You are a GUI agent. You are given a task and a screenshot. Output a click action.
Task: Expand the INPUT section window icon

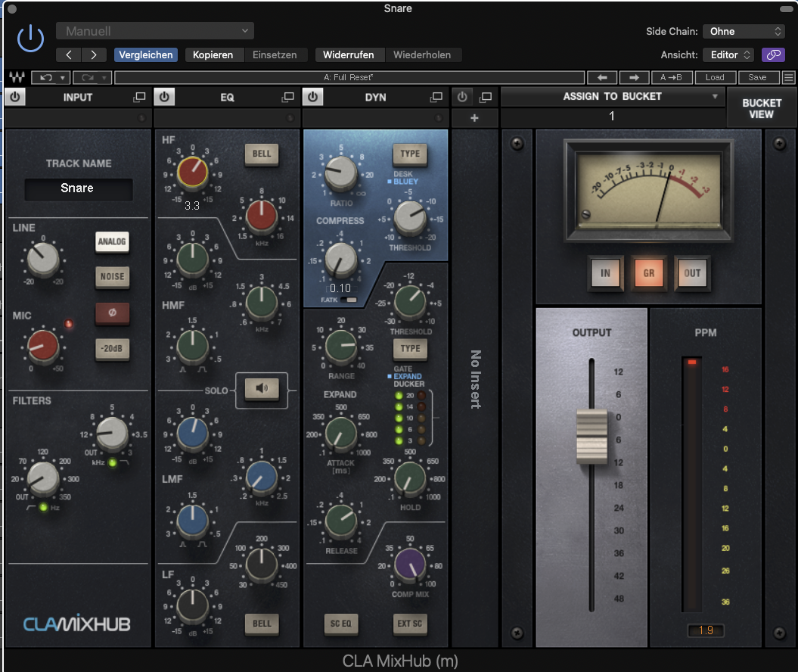click(139, 97)
